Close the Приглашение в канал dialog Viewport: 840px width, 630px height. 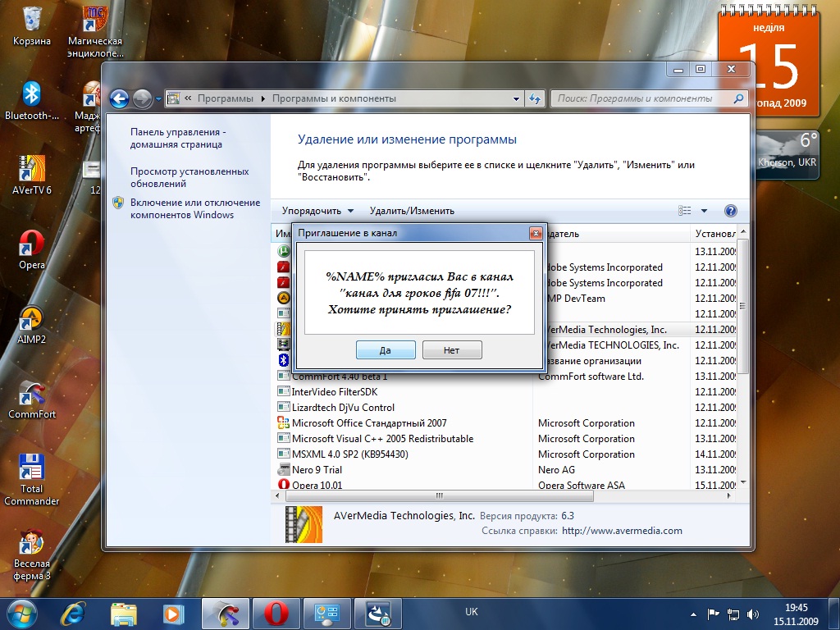(536, 233)
